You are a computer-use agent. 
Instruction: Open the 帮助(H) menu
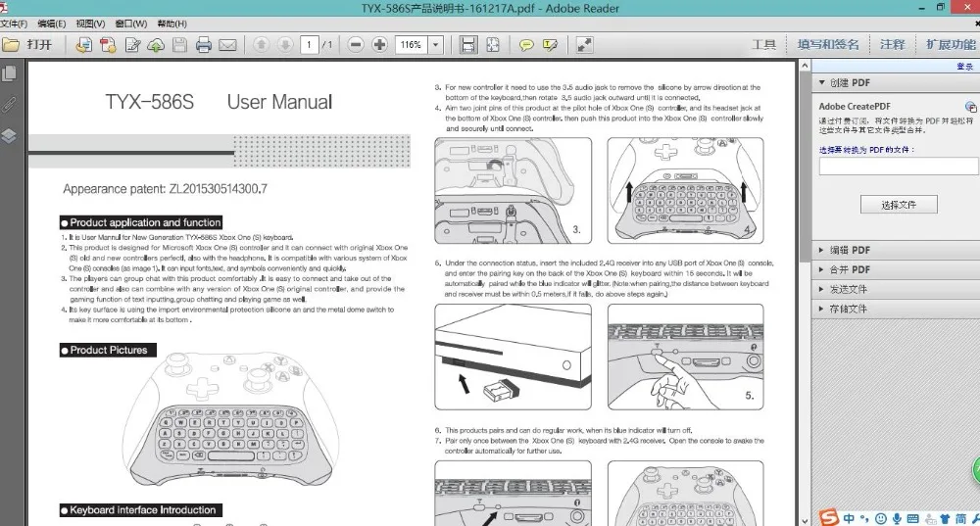pos(171,24)
